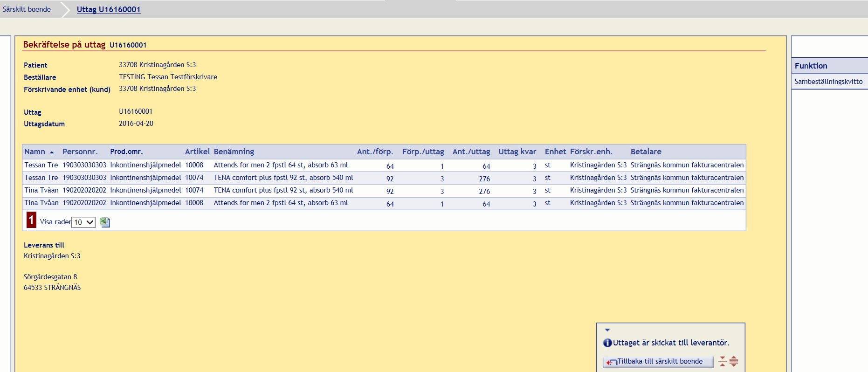Click the Bekräftelse på uttag heading

click(x=64, y=45)
